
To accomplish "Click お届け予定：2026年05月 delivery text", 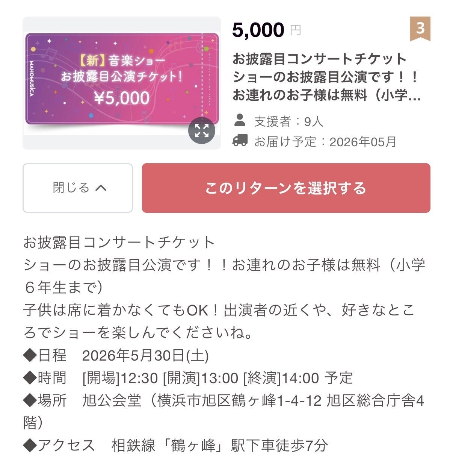I will pos(325,142).
